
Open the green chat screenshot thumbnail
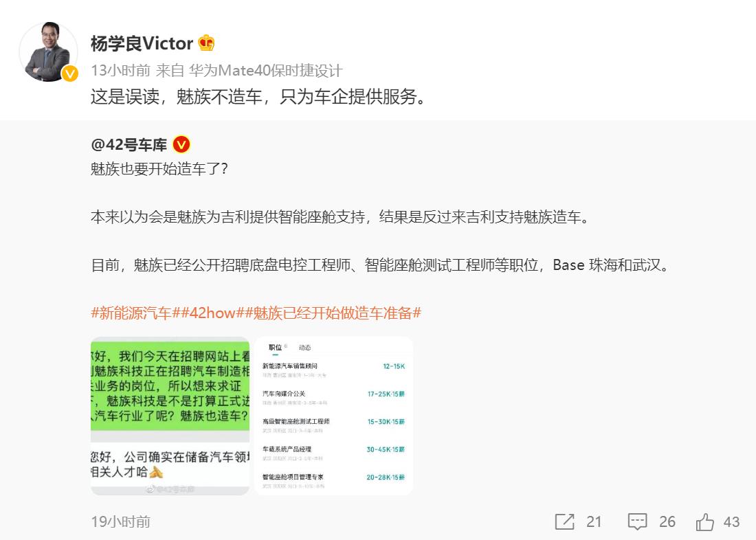pyautogui.click(x=170, y=416)
